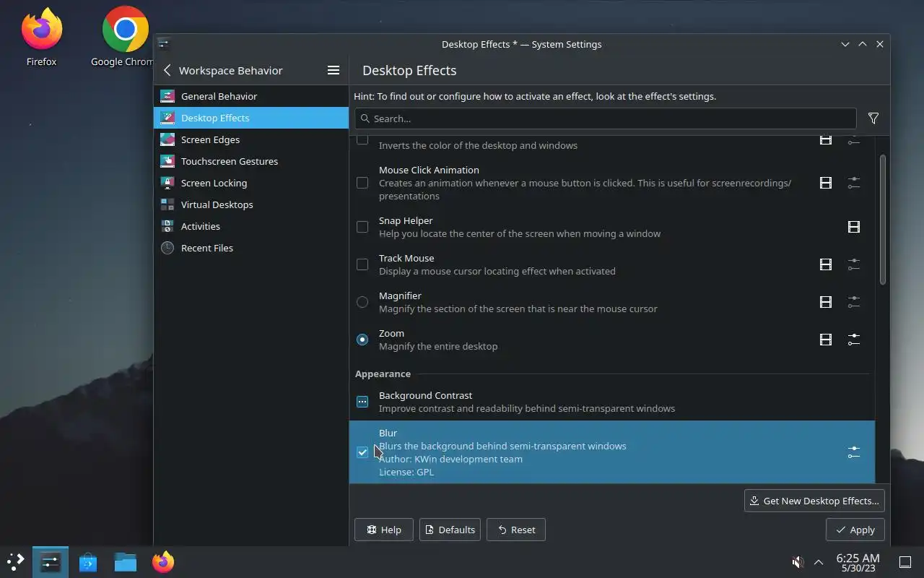Click the Desktop Effects page title
Viewport: 924px width, 578px height.
(x=409, y=70)
